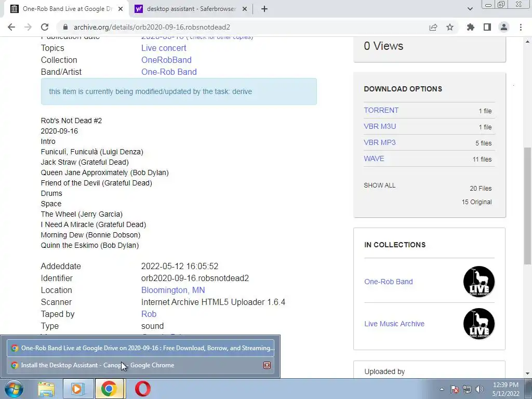Go back to the previous page
The height and width of the screenshot is (399, 532).
click(x=11, y=27)
